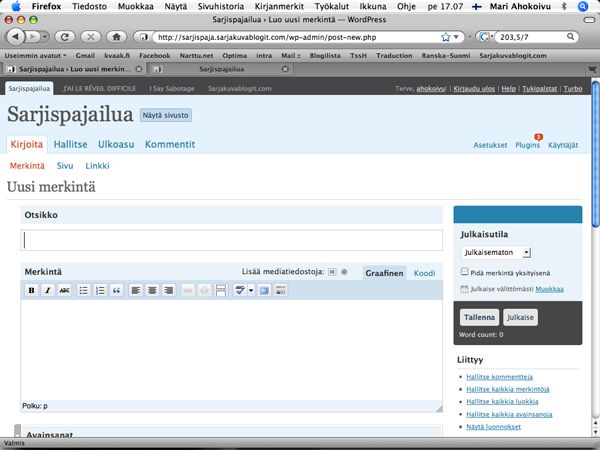Open the Työkalut menu
The image size is (600, 450).
tap(332, 6)
